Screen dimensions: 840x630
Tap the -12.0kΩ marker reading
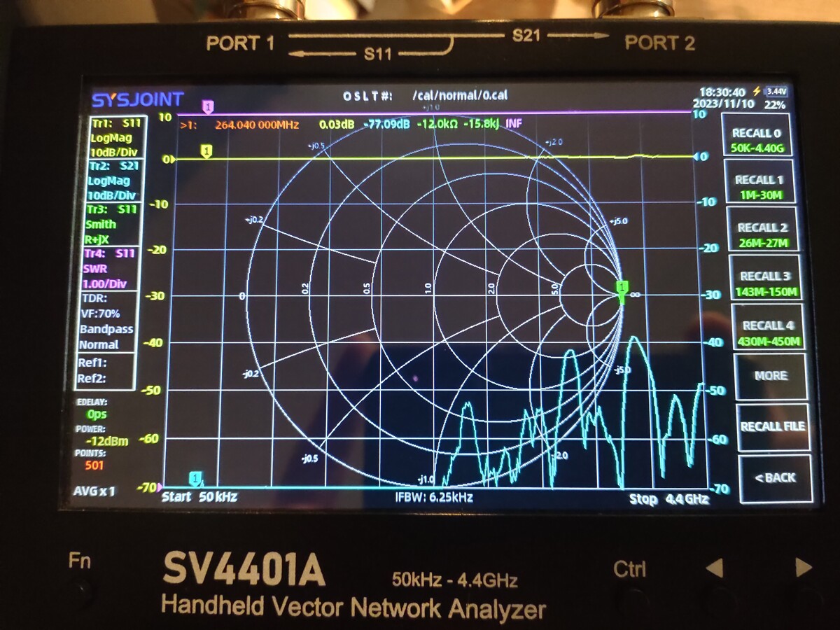(x=437, y=125)
